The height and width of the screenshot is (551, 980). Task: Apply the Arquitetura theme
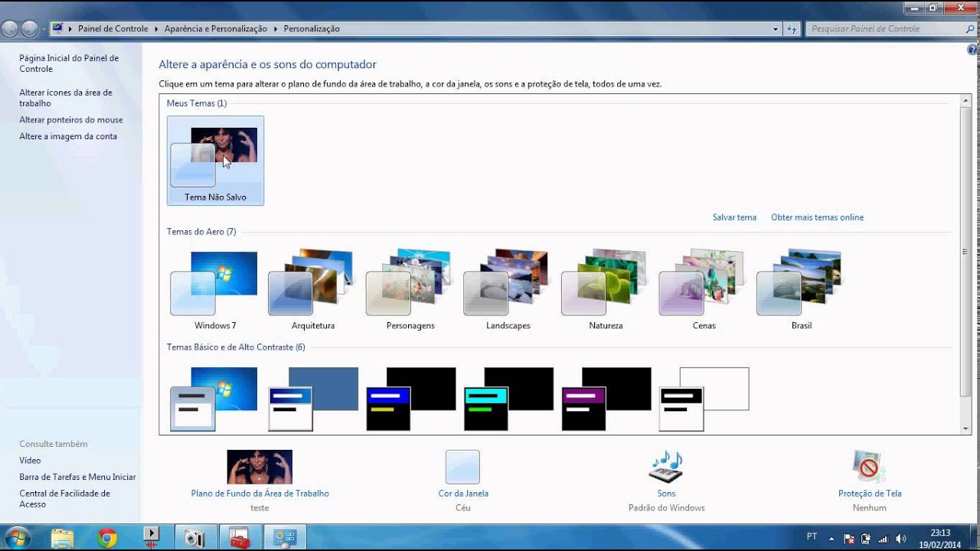tap(313, 289)
